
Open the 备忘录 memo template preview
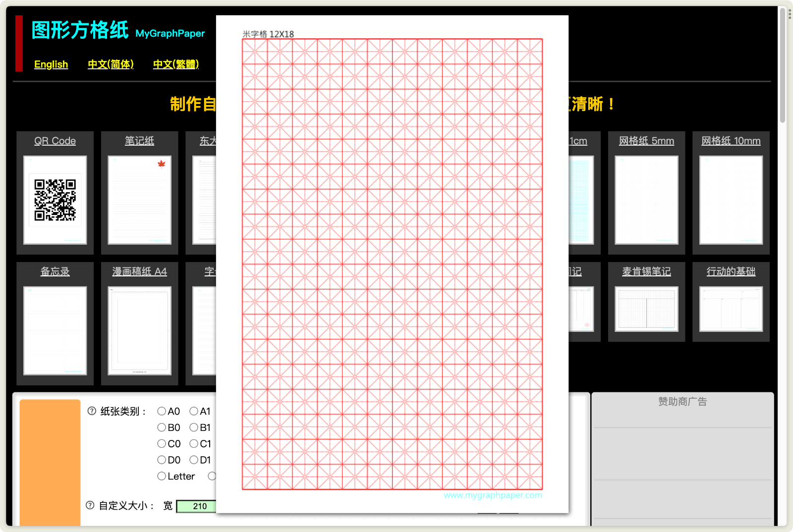tap(55, 329)
